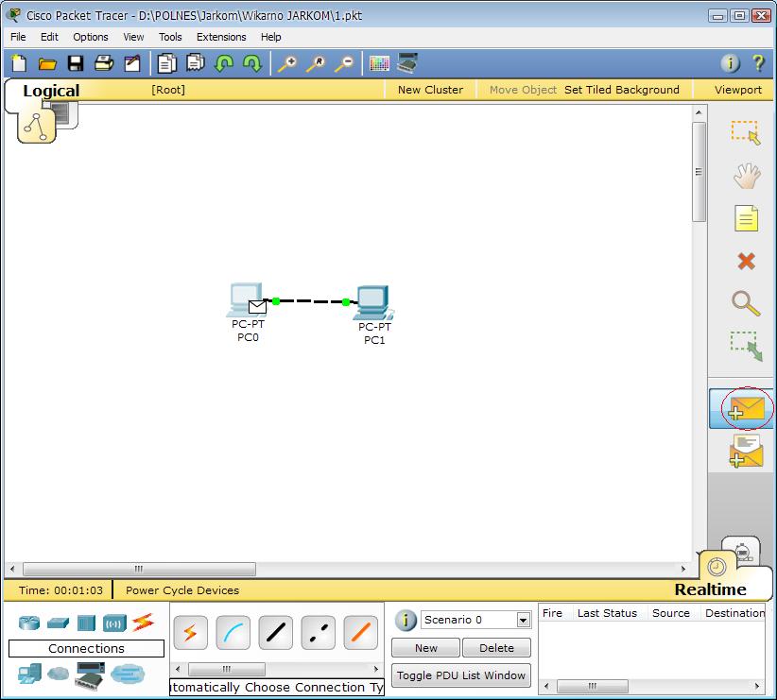Switch to the Realtime mode tab
Viewport: 777px width, 700px height.
[x=710, y=589]
